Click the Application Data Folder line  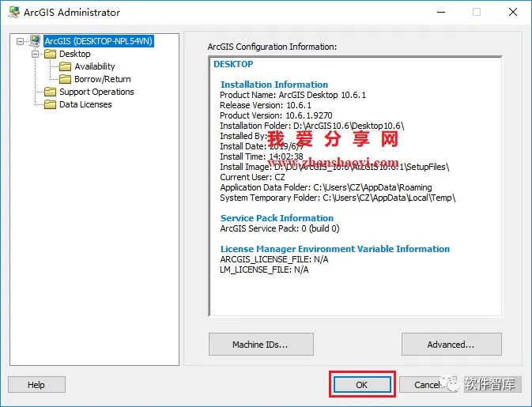click(326, 187)
